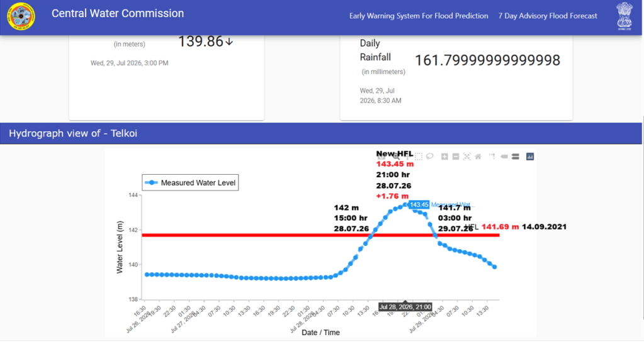This screenshot has height=349, width=644.
Task: Click the Zoom in plus icon
Action: 444,156
